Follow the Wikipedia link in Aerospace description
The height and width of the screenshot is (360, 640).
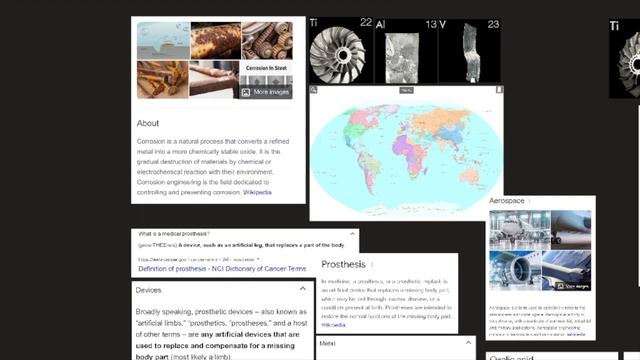(576, 334)
